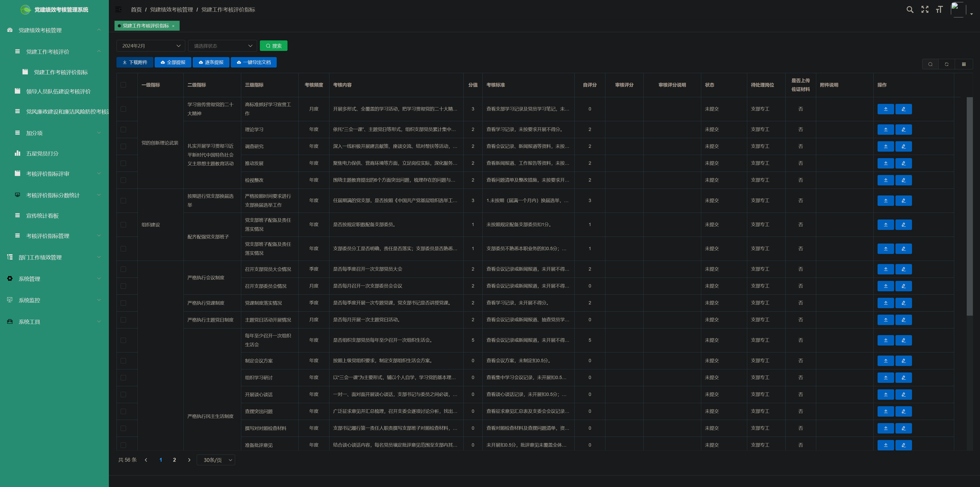This screenshot has height=487, width=980.
Task: Click the 逐条提报 button
Action: coord(211,62)
